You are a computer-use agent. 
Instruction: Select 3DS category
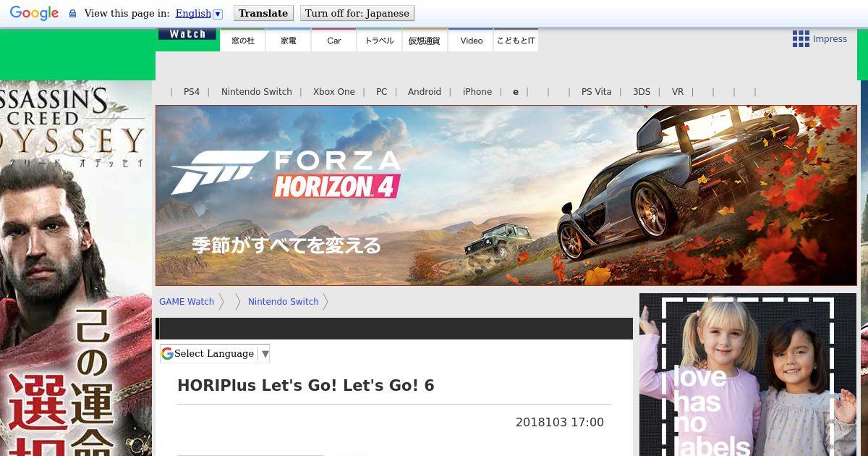click(642, 92)
